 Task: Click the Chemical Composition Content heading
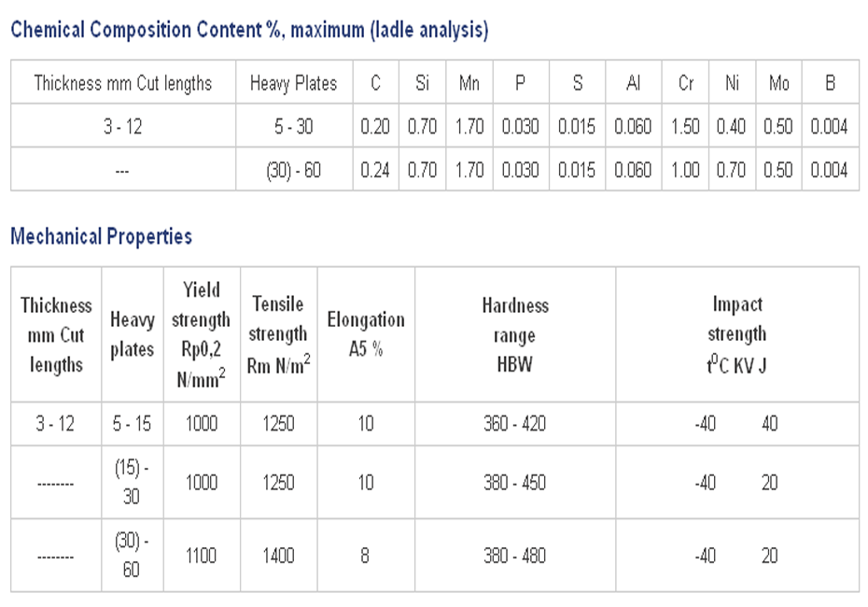pyautogui.click(x=249, y=29)
